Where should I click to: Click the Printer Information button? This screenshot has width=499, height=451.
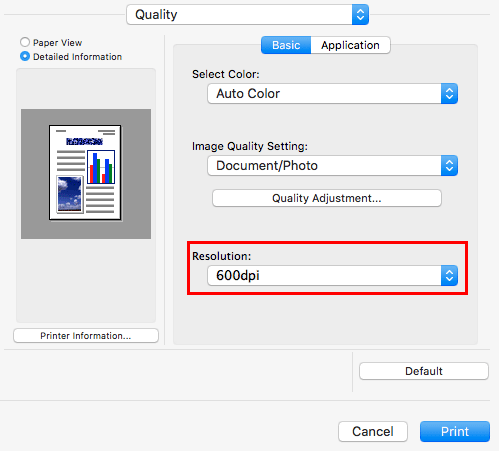[x=86, y=336]
